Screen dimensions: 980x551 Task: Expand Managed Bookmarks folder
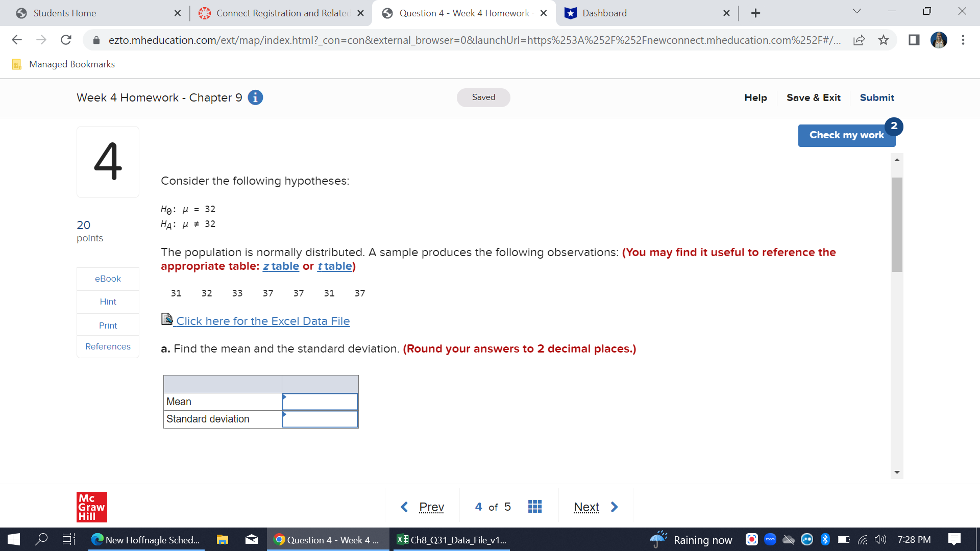pyautogui.click(x=63, y=64)
